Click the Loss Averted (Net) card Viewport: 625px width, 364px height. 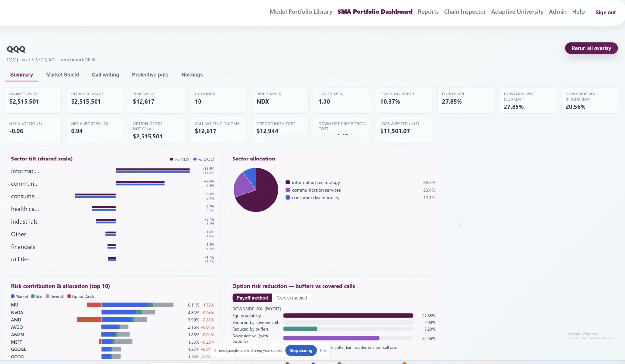tap(404, 130)
